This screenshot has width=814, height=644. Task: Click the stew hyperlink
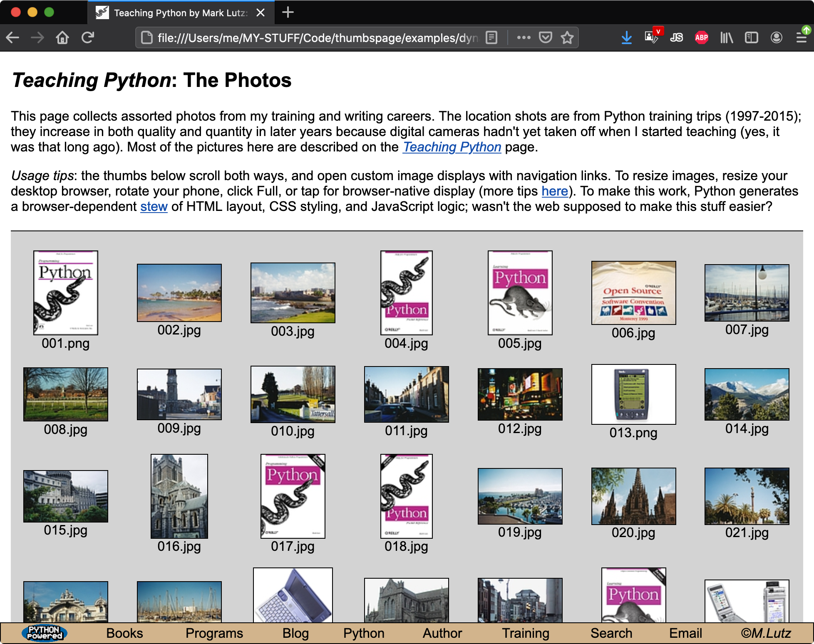tap(154, 206)
